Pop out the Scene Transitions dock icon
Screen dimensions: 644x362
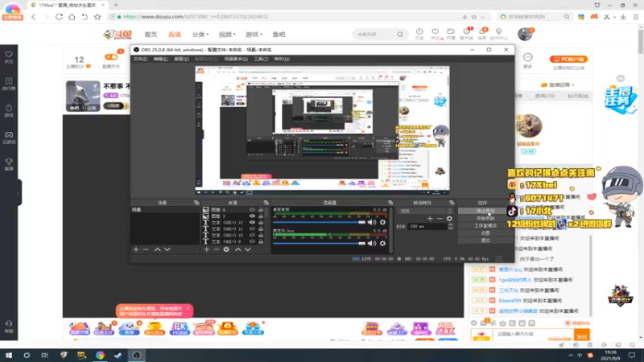click(452, 203)
